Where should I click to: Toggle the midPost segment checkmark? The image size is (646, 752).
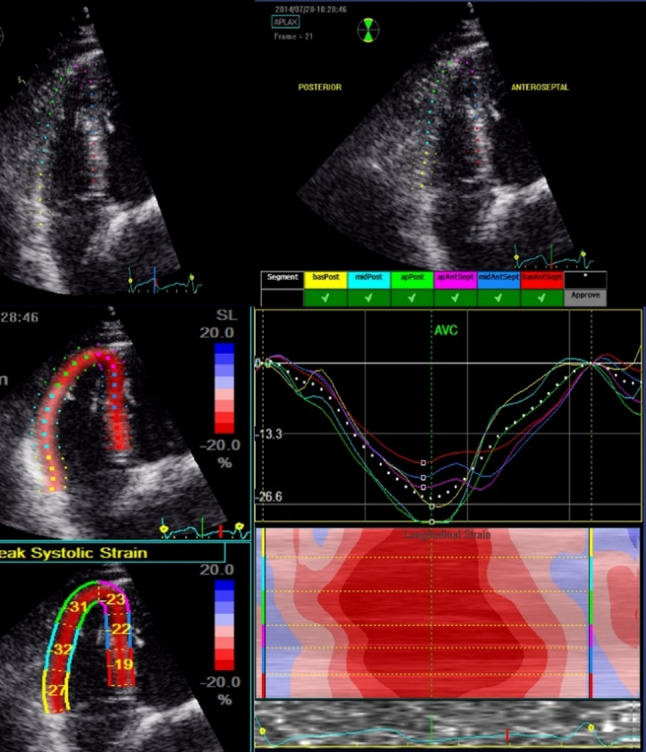[x=368, y=298]
